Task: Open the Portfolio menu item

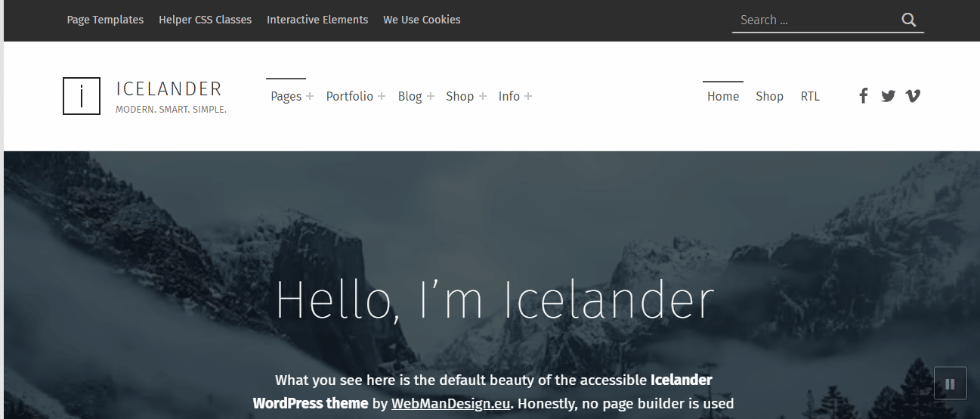Action: click(349, 96)
